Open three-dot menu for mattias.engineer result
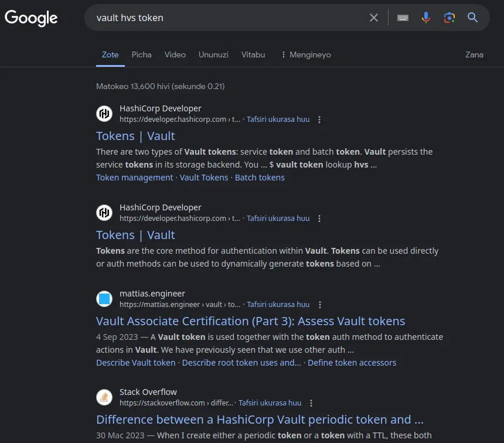 click(320, 305)
